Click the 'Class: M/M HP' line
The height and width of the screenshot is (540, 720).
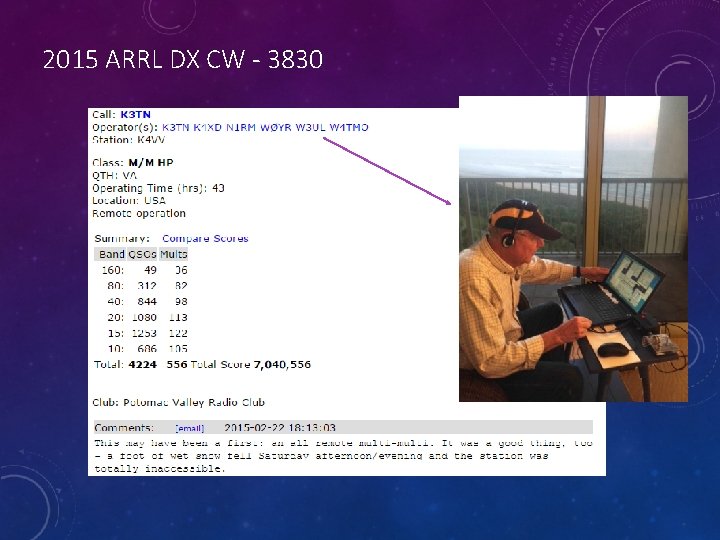tap(133, 163)
